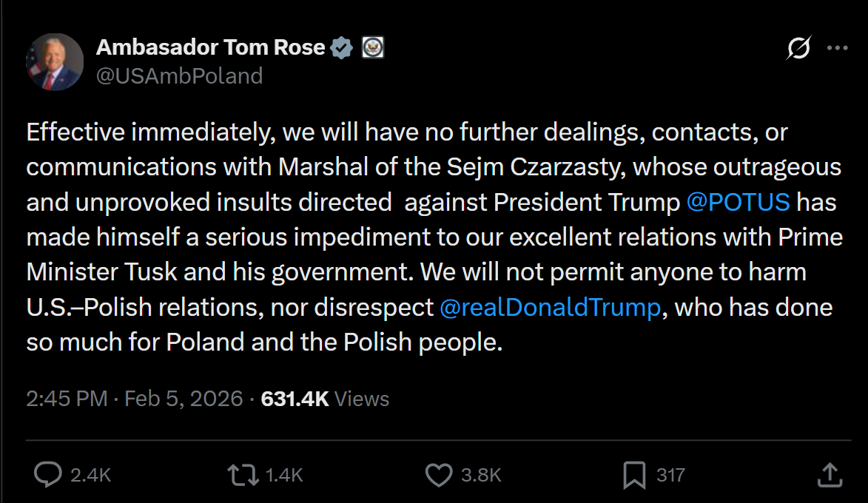This screenshot has width=868, height=503.
Task: Follow the @POTUS mention link
Action: point(738,202)
